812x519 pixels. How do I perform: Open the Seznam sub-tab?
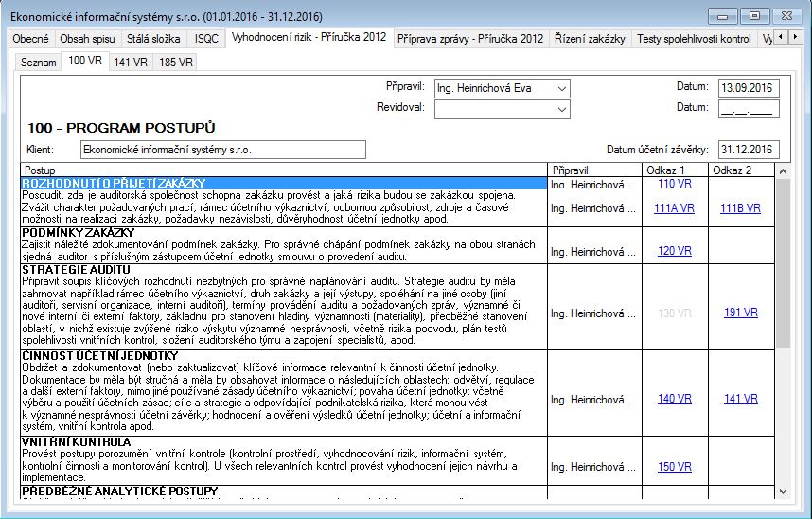click(38, 63)
